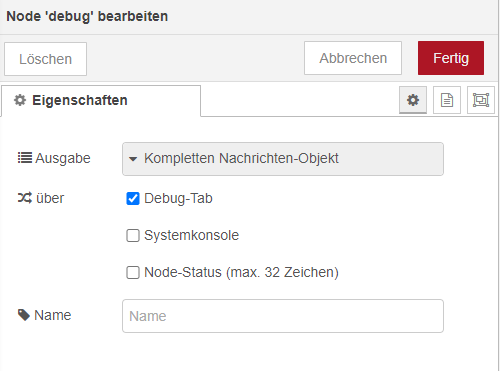Image resolution: width=500 pixels, height=371 pixels.
Task: Select the Eigenschaften tab
Action: 101,101
